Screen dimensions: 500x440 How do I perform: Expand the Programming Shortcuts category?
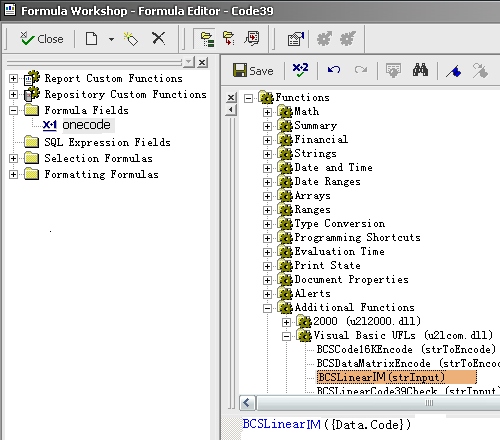click(x=267, y=238)
